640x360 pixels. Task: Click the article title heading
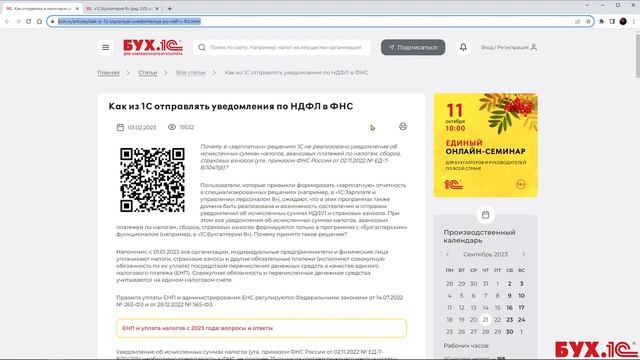tap(231, 106)
